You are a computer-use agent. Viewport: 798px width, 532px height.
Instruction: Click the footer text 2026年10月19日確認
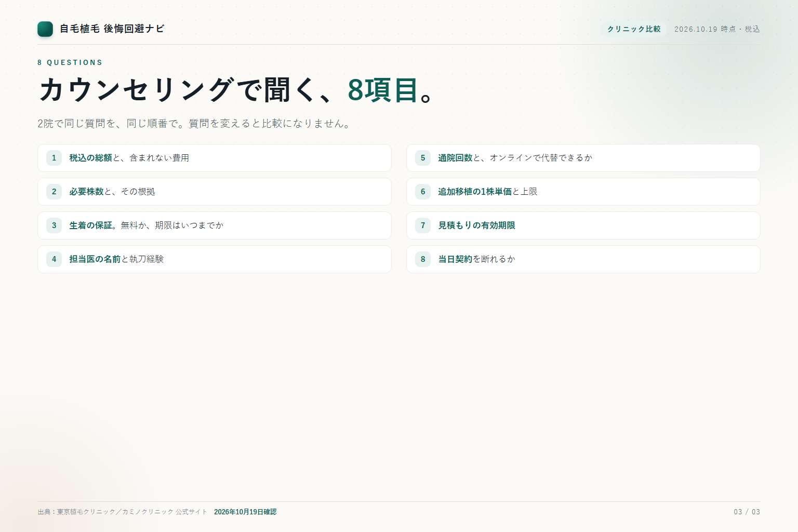pos(245,512)
